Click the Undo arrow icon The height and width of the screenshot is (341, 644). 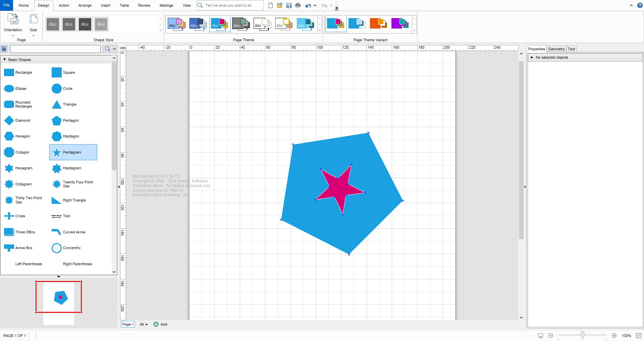tap(308, 5)
